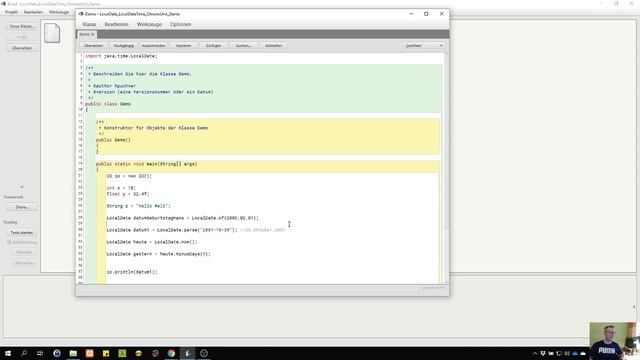This screenshot has height=360, width=640.
Task: Open the Werkzeuge menu in the BlueJ main window
Action: coord(59,12)
